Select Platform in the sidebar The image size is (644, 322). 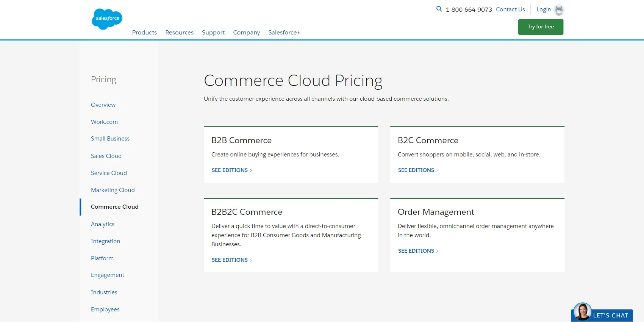click(102, 258)
